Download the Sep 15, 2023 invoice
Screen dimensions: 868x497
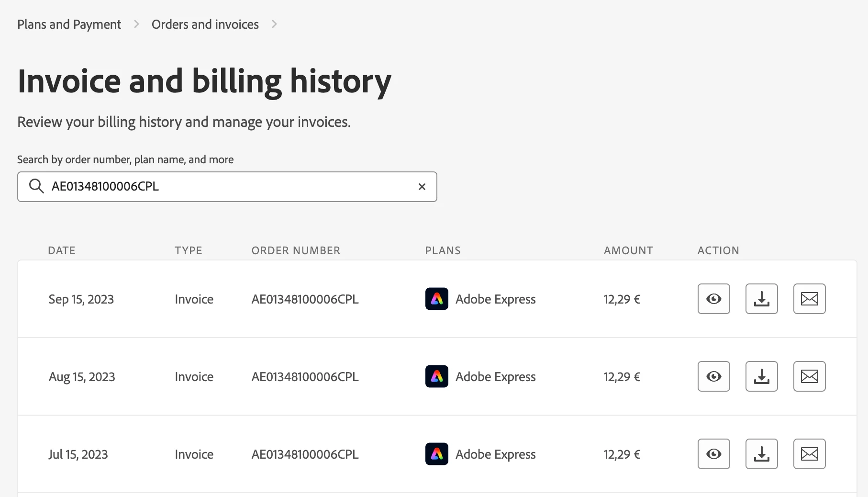761,299
